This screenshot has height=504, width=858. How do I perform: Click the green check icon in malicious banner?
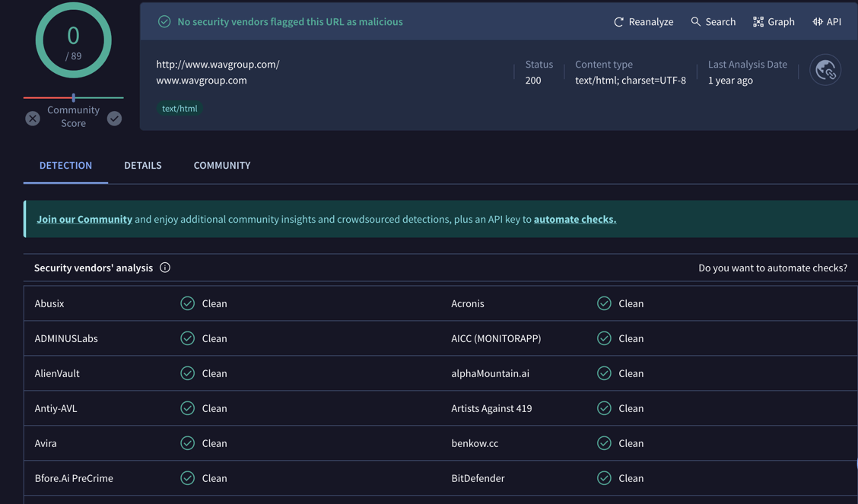click(164, 22)
